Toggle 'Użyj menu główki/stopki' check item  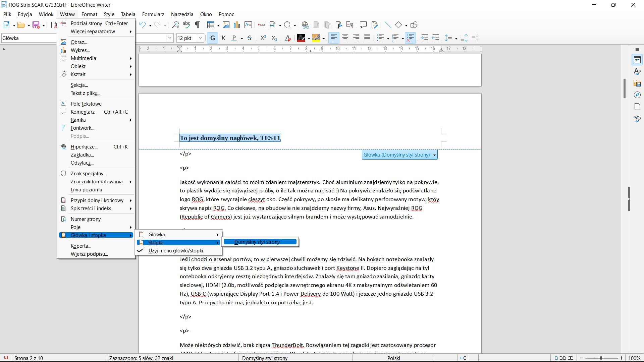click(x=176, y=251)
